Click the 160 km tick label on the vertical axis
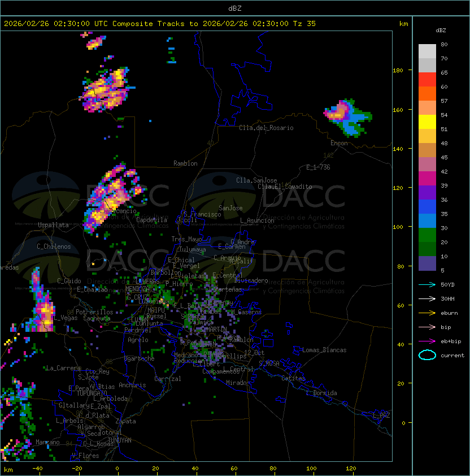The width and height of the screenshot is (470, 476). (398, 110)
